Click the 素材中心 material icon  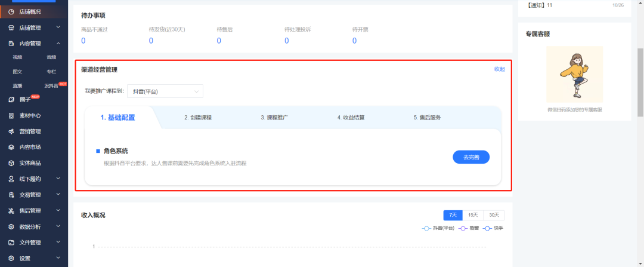[11, 116]
